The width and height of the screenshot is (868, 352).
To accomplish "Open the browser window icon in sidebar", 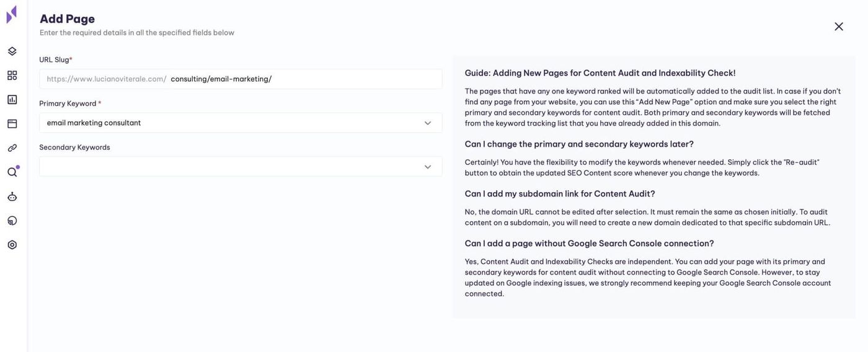I will 12,124.
